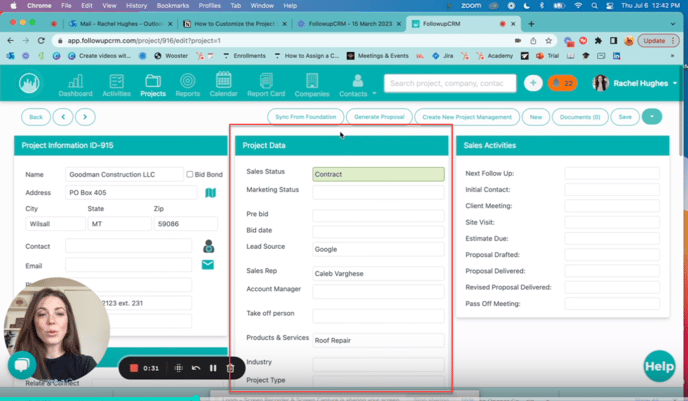Open the Reports navigation icon
The height and width of the screenshot is (401, 688).
187,85
